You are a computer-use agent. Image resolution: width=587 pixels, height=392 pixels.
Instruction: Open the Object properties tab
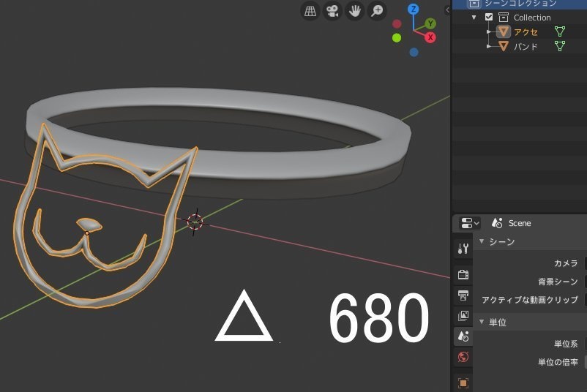point(463,383)
